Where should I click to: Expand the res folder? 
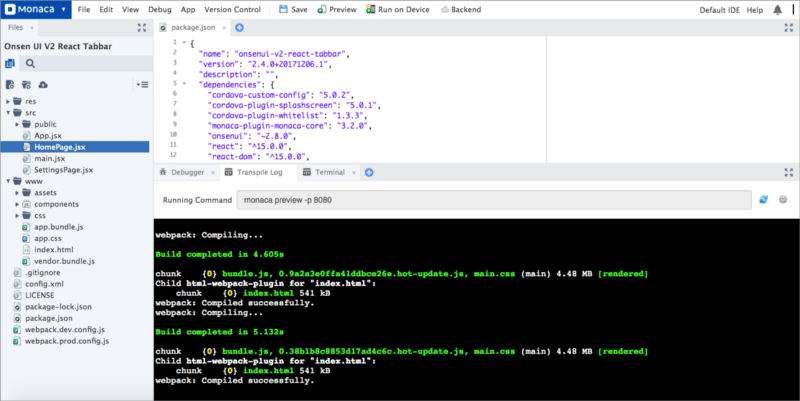[8, 102]
